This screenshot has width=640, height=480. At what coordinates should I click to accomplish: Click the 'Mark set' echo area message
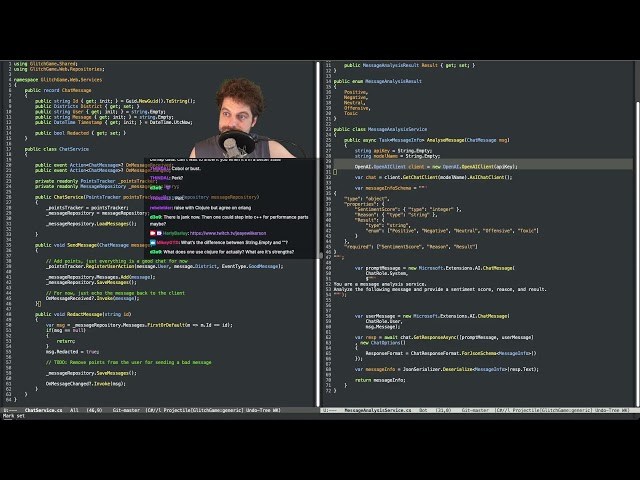pyautogui.click(x=14, y=416)
